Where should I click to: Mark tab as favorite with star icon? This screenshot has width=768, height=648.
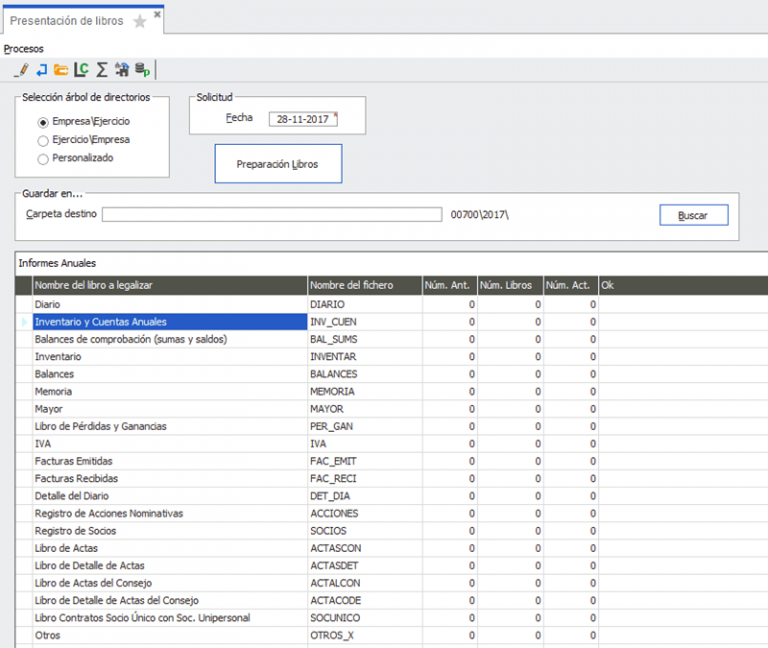[x=140, y=21]
